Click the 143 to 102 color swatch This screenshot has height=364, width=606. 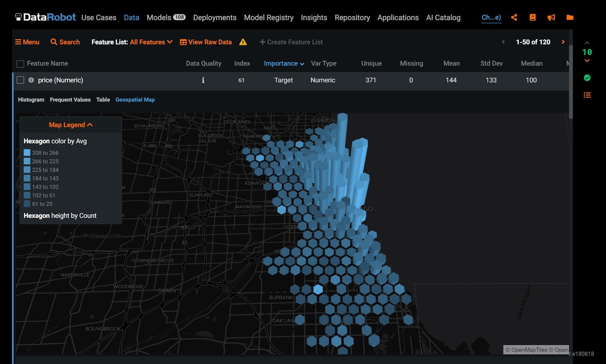pyautogui.click(x=27, y=187)
